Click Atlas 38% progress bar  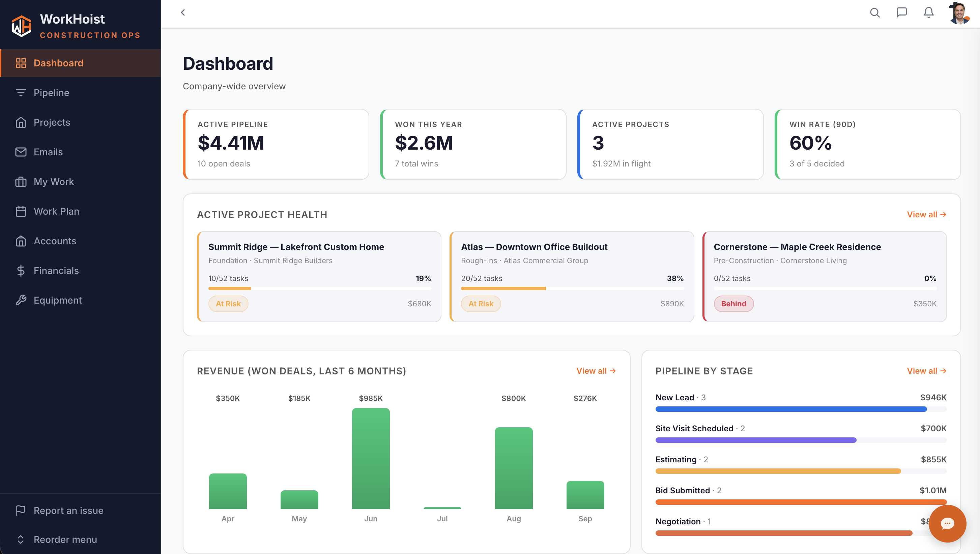(572, 288)
